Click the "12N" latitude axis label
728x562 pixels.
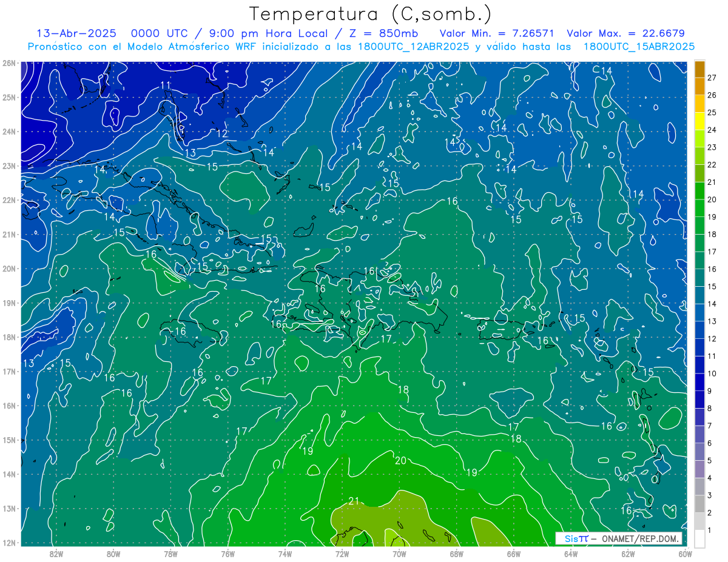click(9, 543)
